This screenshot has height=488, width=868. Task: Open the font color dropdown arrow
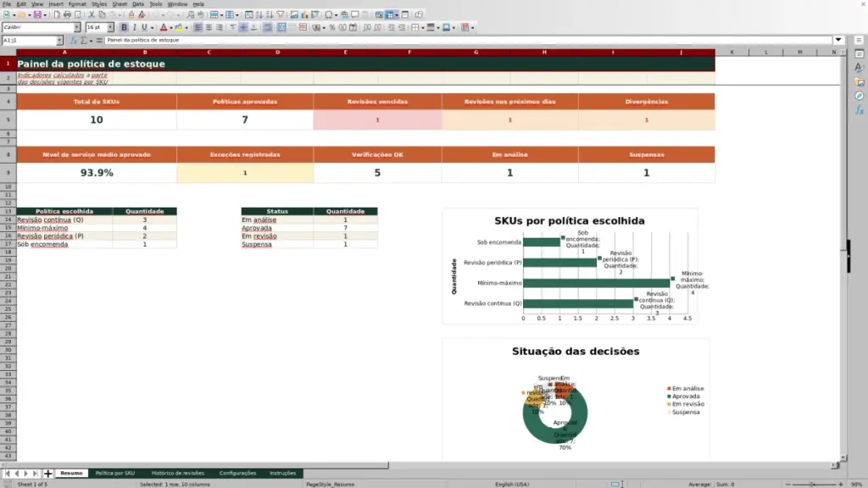[x=170, y=28]
